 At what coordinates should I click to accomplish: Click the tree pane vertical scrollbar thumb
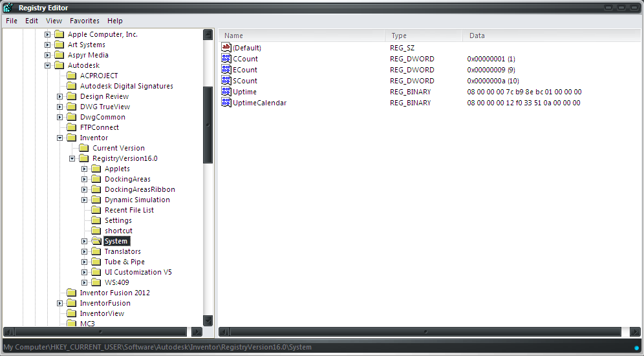pyautogui.click(x=208, y=125)
